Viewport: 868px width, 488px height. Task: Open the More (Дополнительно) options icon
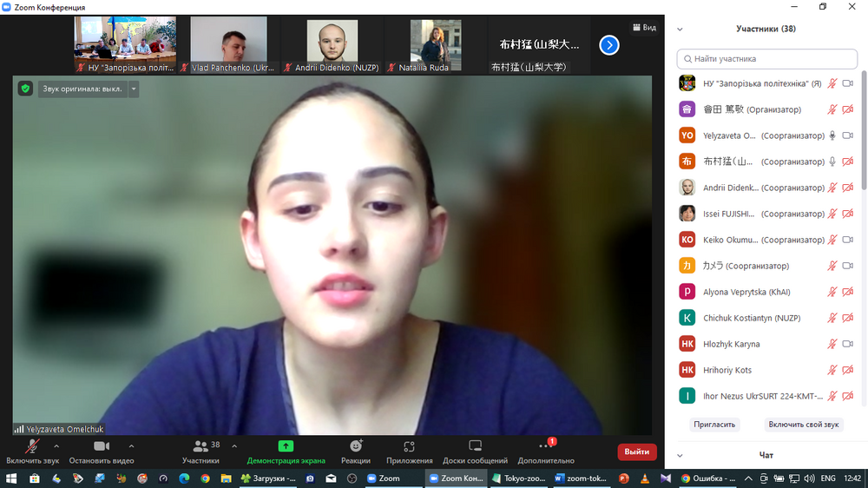[545, 445]
